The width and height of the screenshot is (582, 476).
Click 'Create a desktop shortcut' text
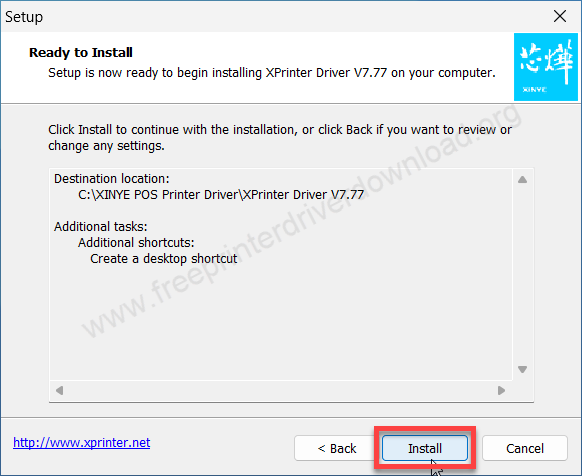[x=164, y=258]
